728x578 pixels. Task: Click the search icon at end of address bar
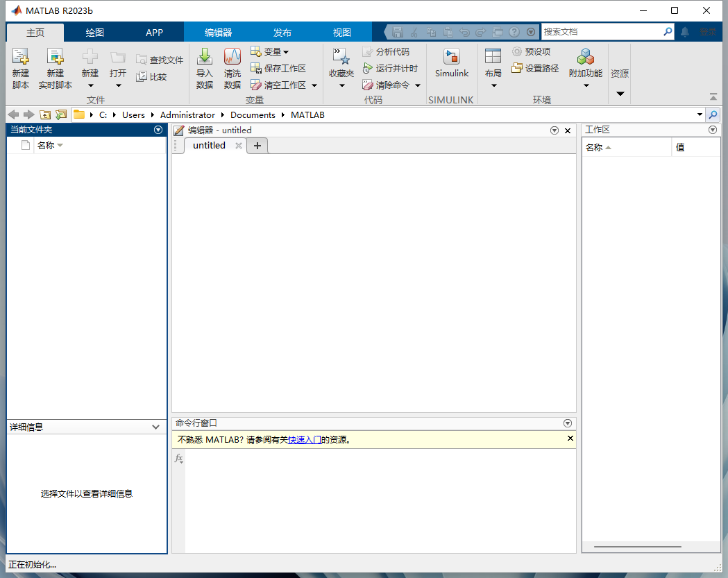tap(713, 114)
